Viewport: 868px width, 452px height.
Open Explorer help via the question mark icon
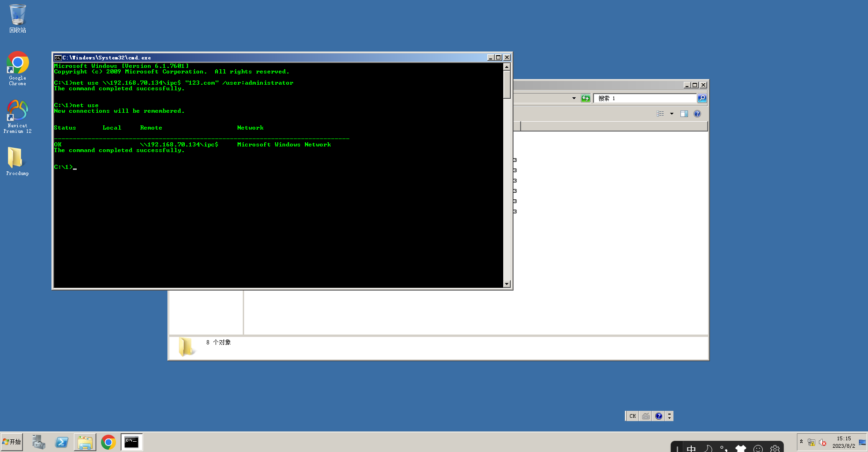coord(697,113)
